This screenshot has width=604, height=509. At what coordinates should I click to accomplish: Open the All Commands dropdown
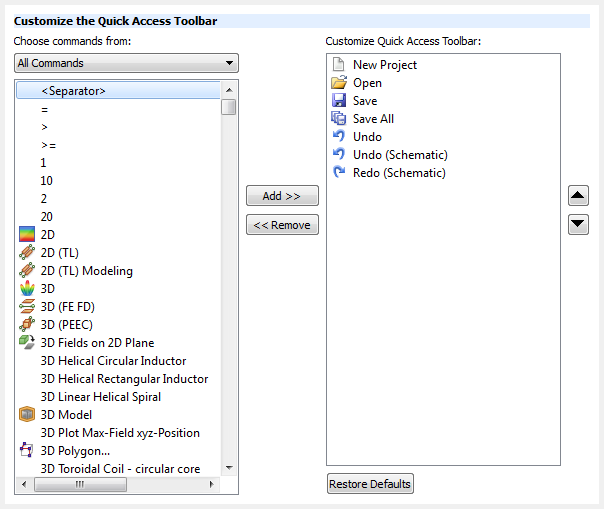[126, 63]
